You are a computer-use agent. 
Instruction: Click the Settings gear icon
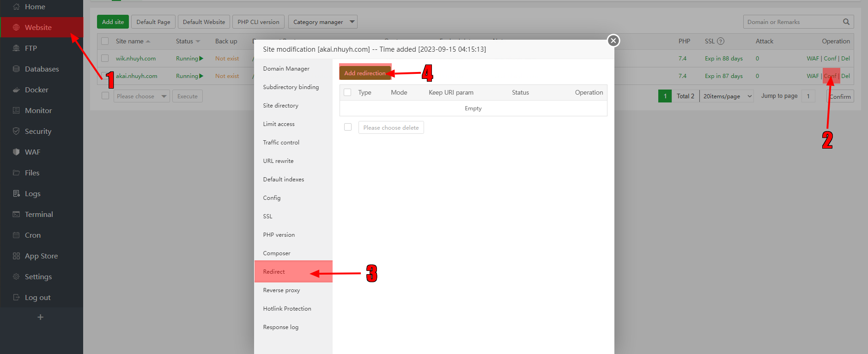tap(16, 277)
